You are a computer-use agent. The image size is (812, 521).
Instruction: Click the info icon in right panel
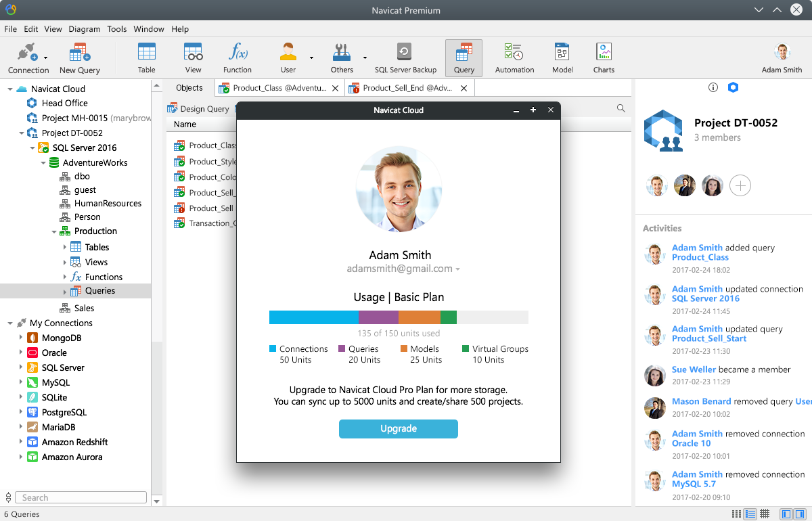713,87
